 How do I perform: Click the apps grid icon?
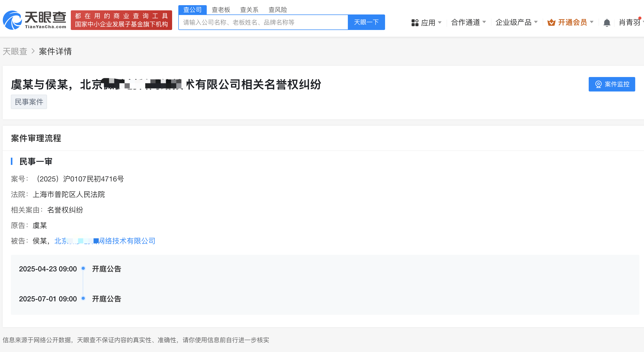(x=415, y=23)
